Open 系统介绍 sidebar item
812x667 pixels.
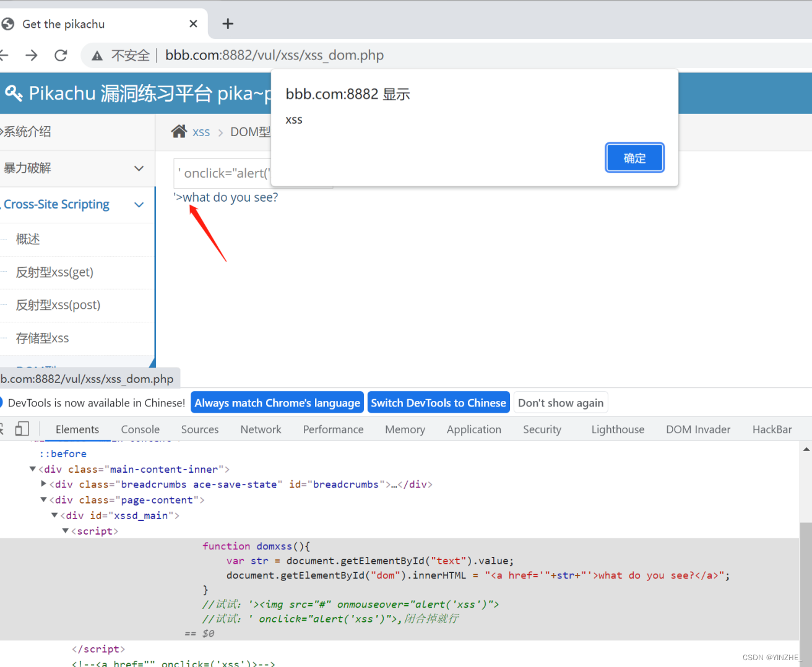click(26, 131)
